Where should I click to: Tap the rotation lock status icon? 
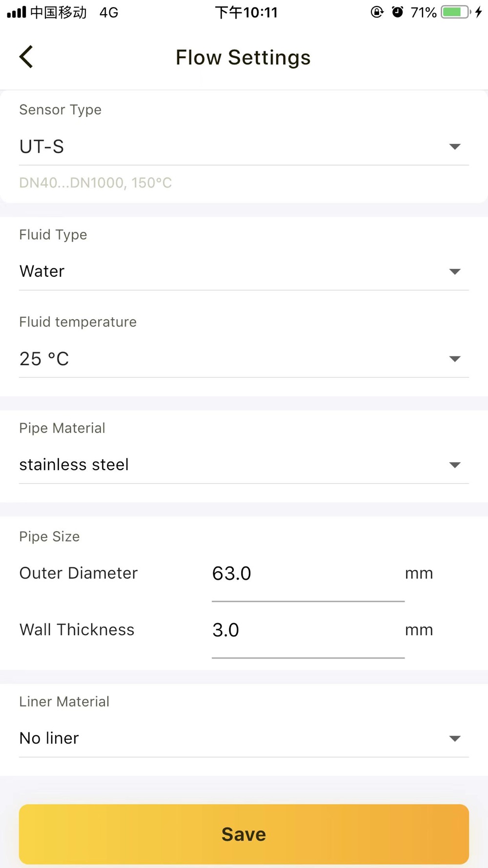coord(377,12)
